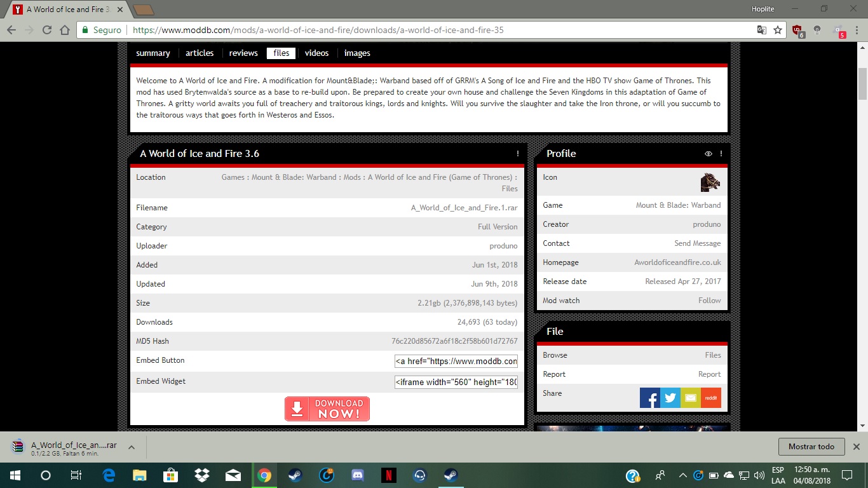Select filename A_World_of_Ice_and_Fire.1.rar text
868x488 pixels.
point(465,208)
